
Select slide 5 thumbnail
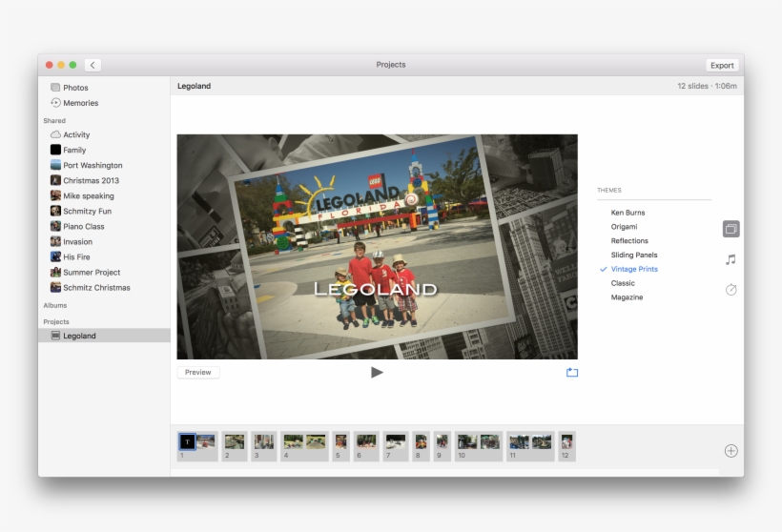coord(341,446)
